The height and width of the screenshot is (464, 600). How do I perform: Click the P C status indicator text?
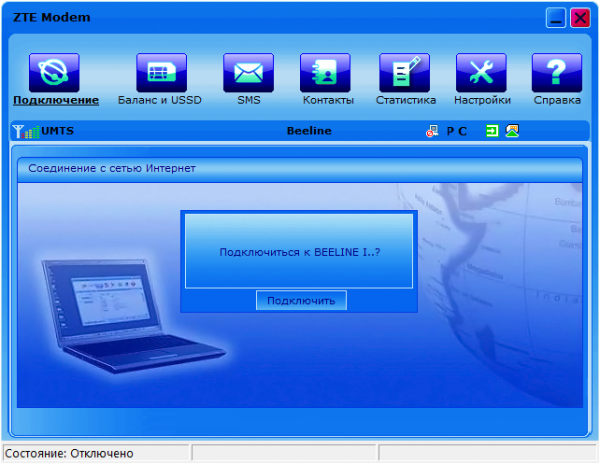click(457, 131)
